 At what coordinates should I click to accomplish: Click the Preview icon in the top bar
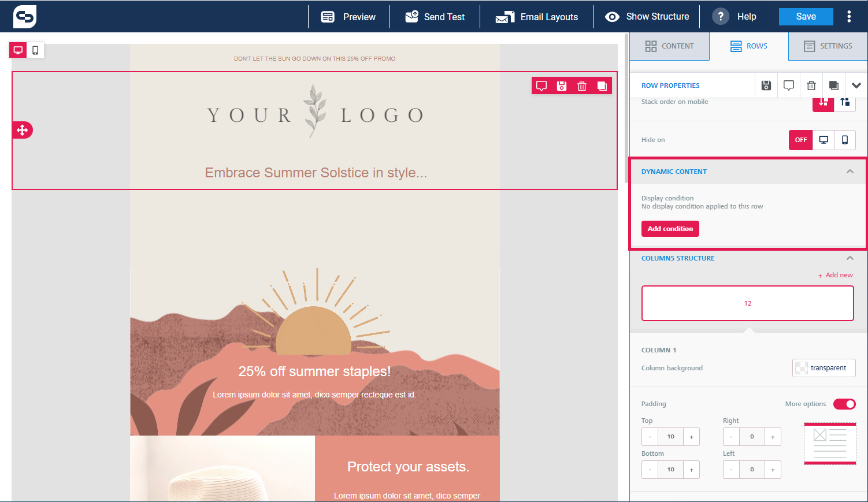click(328, 17)
